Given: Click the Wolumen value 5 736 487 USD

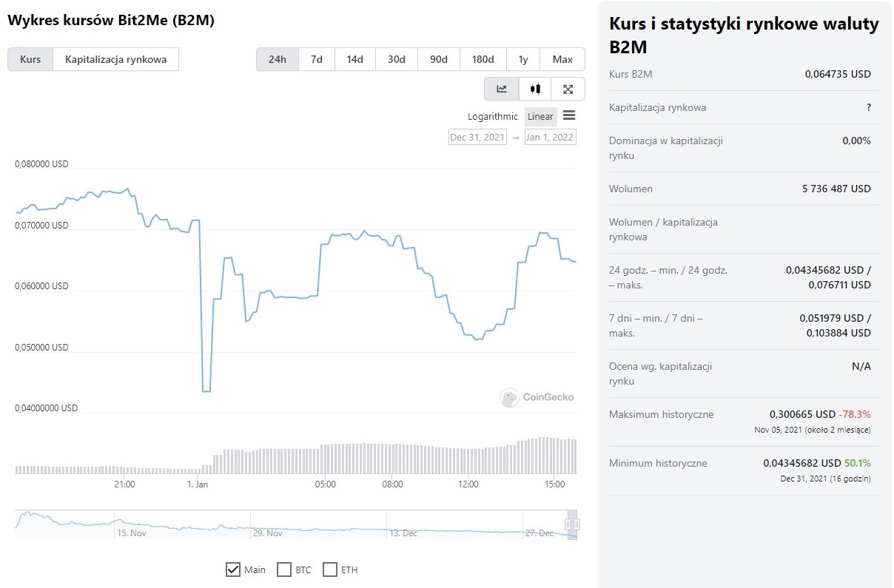Looking at the screenshot, I should [x=836, y=189].
